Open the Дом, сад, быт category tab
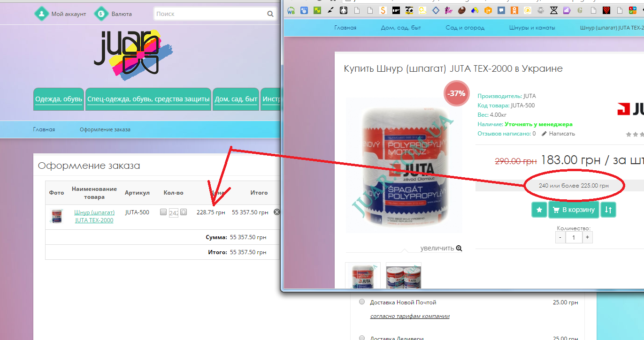Viewport: 644px width, 340px height. (236, 99)
